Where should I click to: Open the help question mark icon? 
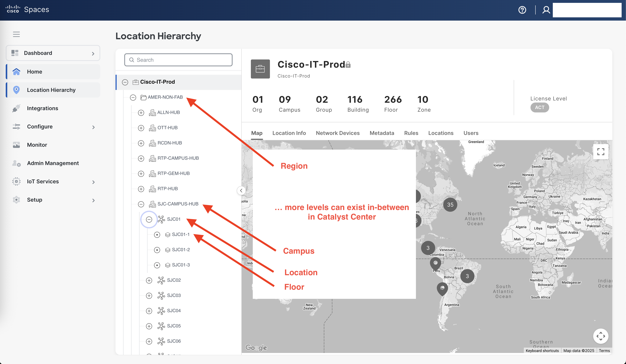[x=522, y=10]
